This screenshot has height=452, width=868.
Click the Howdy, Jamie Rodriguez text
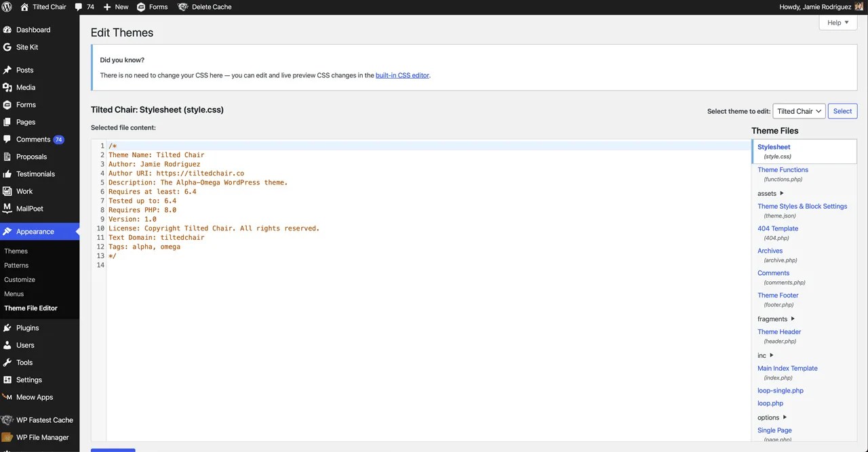click(x=814, y=7)
